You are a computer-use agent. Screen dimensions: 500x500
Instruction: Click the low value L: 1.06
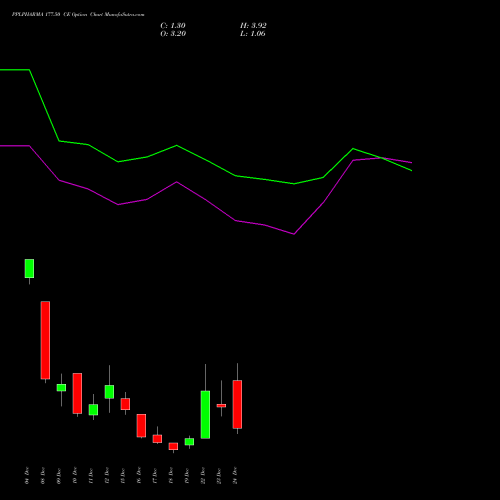[253, 34]
